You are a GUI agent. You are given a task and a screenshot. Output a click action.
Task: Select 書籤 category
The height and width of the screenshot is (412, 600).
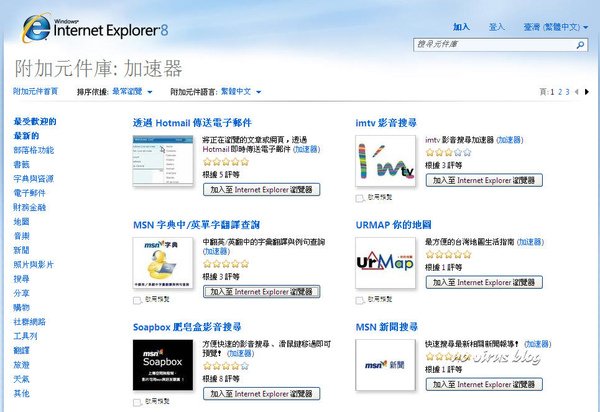[x=21, y=164]
